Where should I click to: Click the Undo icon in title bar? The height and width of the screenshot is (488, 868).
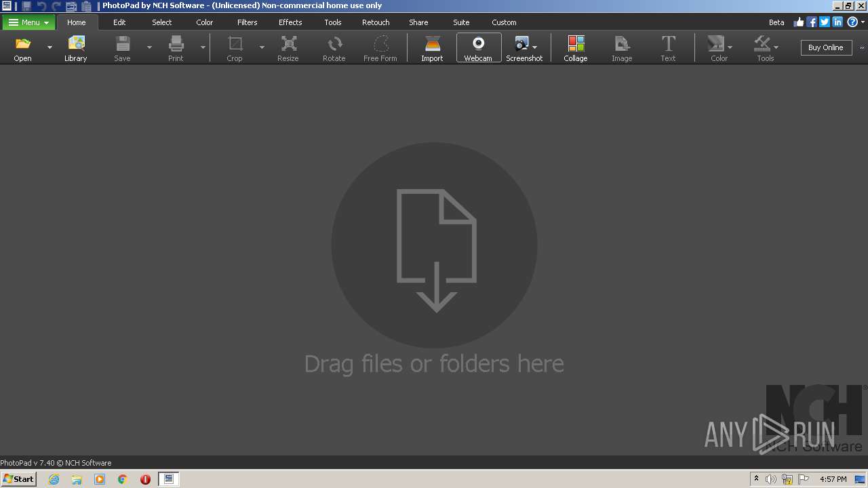(41, 5)
